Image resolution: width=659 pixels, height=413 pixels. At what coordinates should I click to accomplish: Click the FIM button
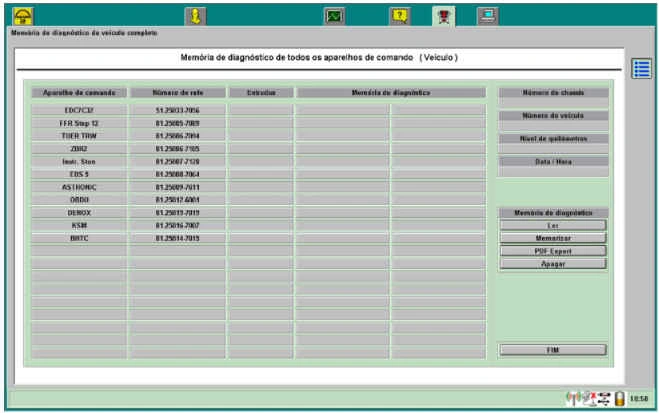click(553, 350)
